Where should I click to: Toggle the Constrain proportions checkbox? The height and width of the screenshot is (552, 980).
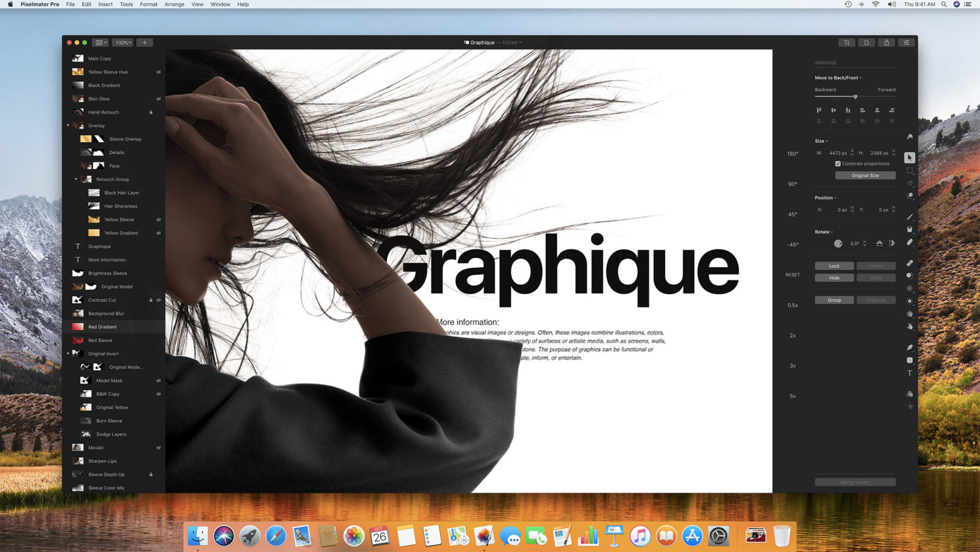point(838,164)
